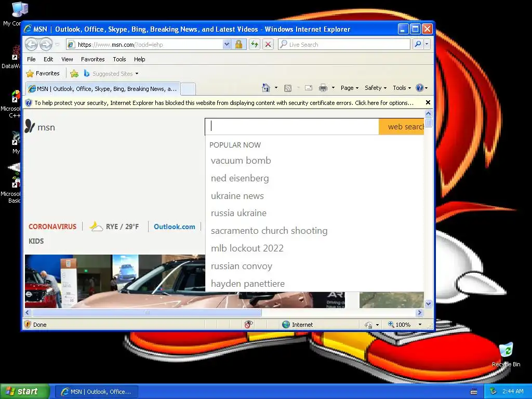Add to Favorites Bar star icon
Screen dimensions: 532x399
point(74,74)
